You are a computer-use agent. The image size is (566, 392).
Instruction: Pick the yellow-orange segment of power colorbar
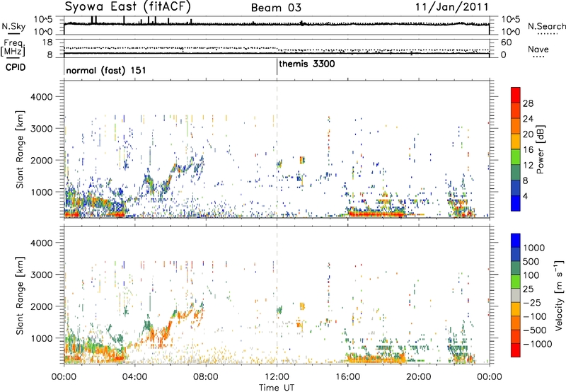click(516, 142)
